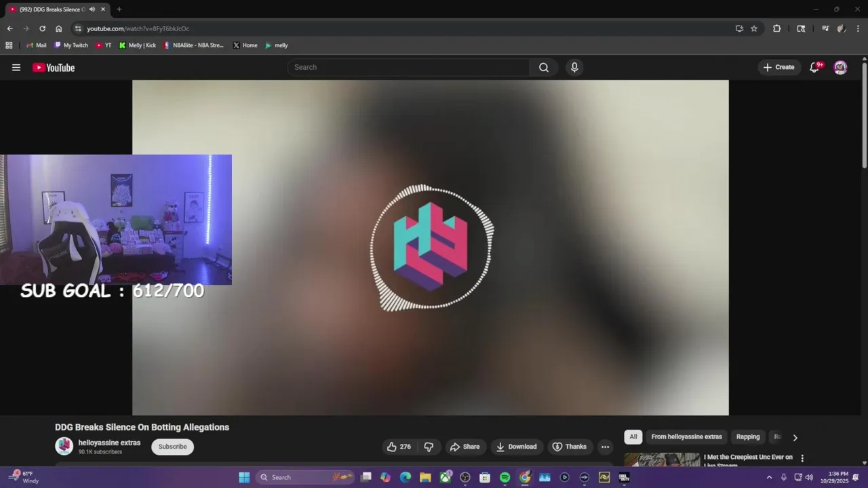Open the YouTube guide hamburger menu

pyautogui.click(x=16, y=67)
